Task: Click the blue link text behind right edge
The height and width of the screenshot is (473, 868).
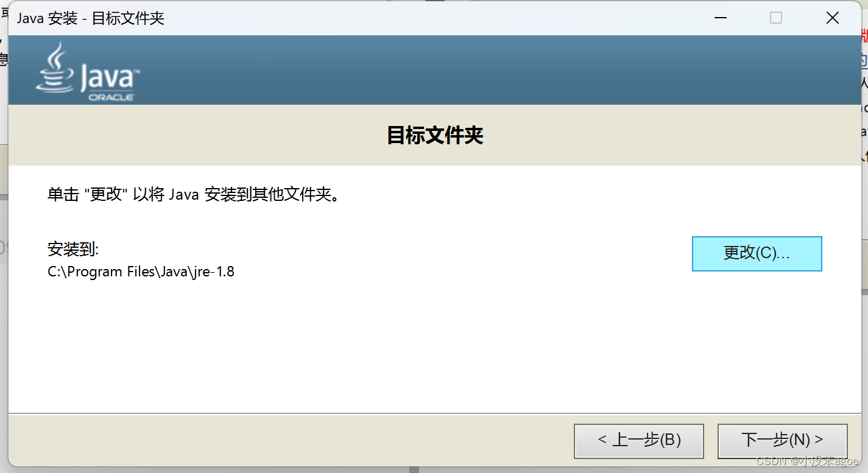Action: point(864,60)
